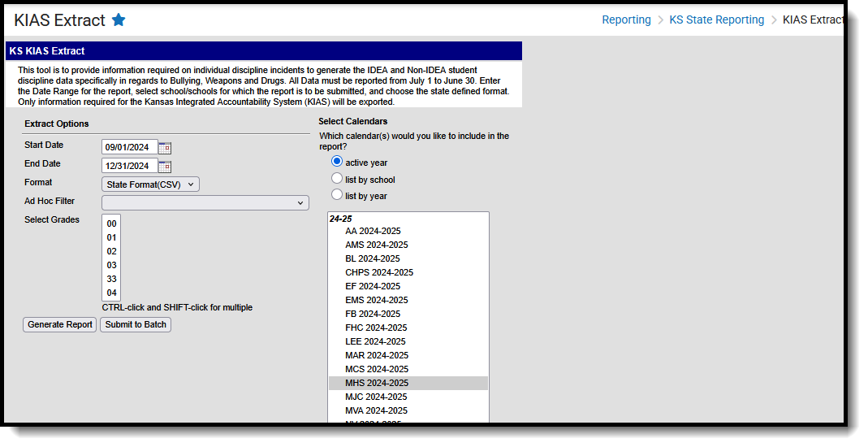The height and width of the screenshot is (447, 868).
Task: Select the active year radio button
Action: click(337, 162)
